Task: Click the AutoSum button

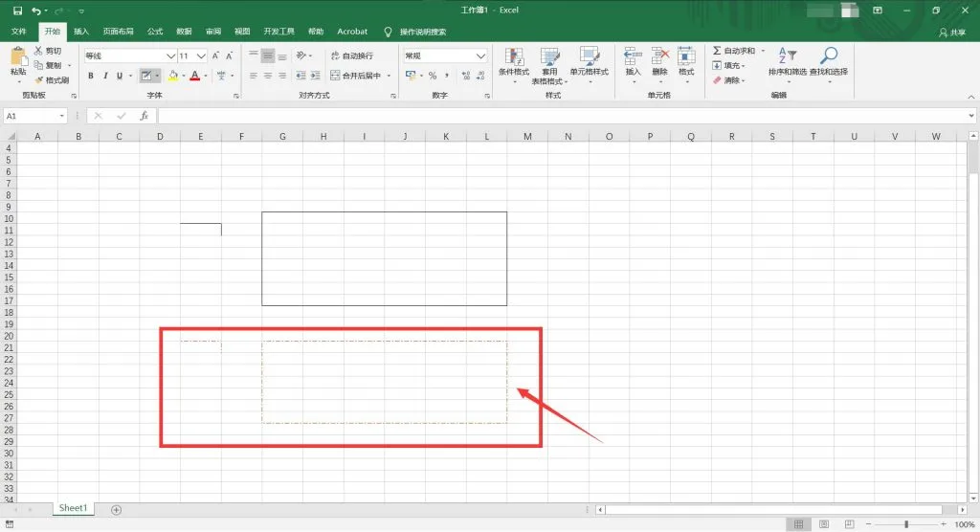Action: click(x=734, y=51)
